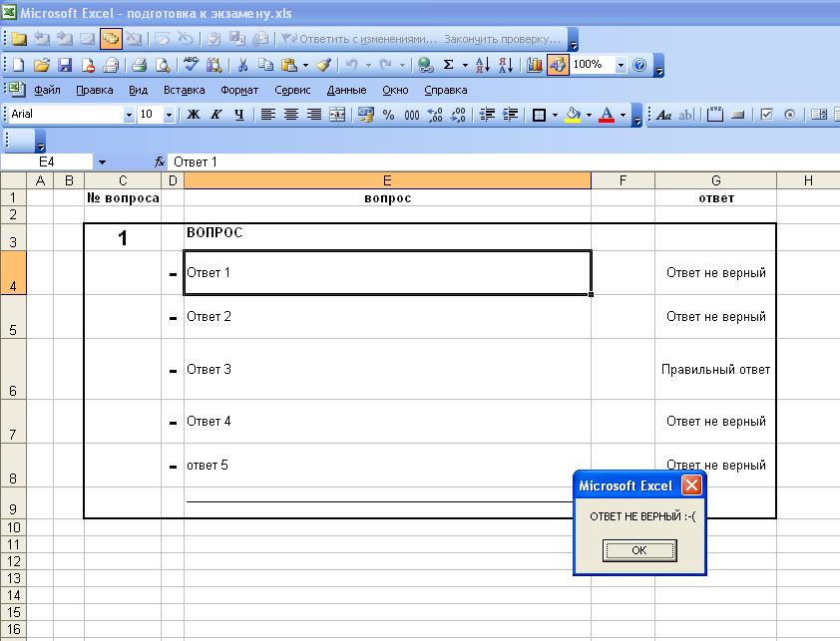
Task: Toggle italic formatting (К)
Action: click(216, 115)
